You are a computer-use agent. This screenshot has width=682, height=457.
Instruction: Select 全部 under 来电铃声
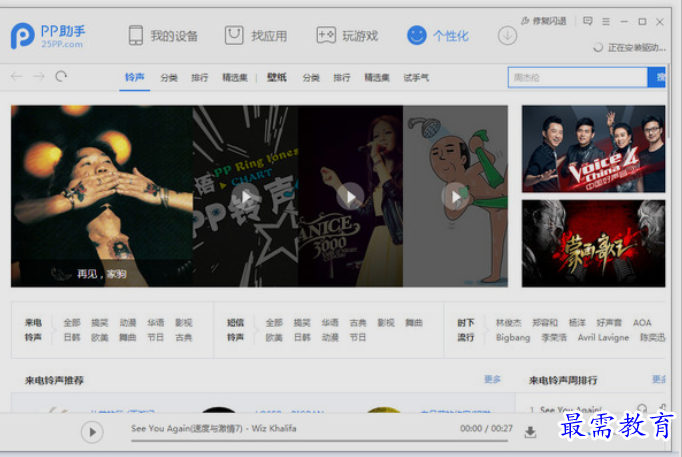(x=72, y=323)
